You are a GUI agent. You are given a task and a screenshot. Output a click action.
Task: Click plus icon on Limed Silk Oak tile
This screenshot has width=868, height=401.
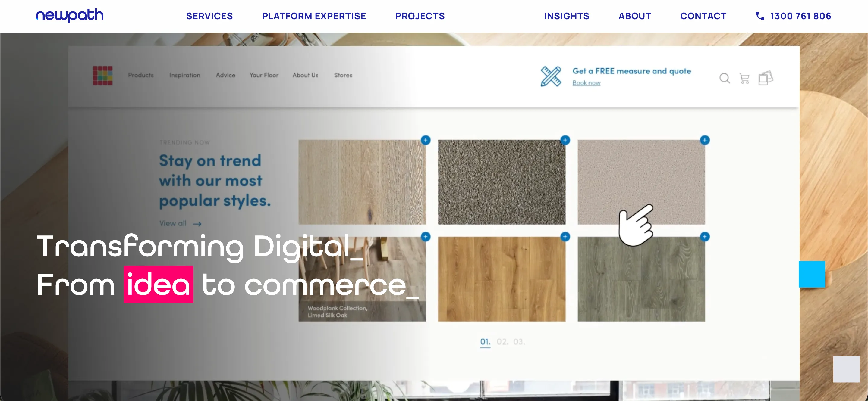click(426, 237)
